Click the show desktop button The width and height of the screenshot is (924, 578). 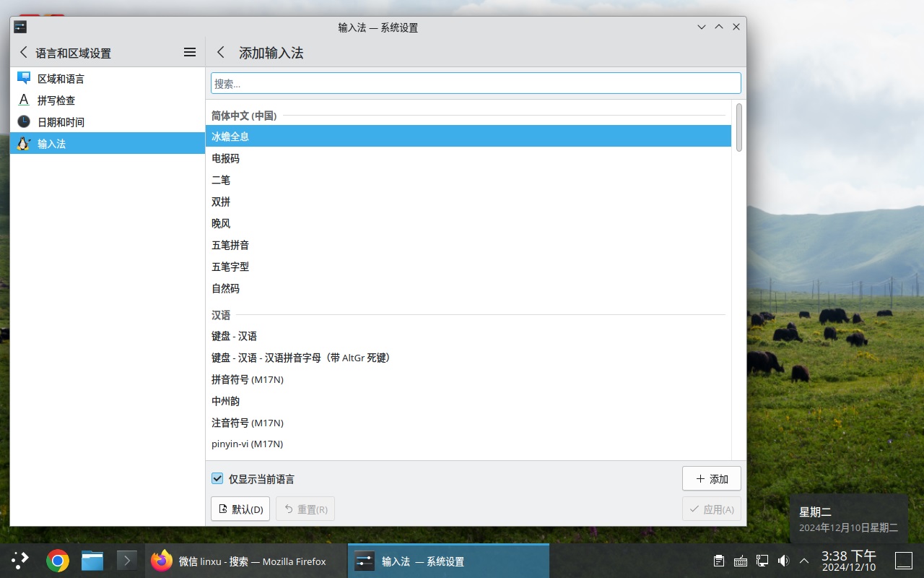coord(904,561)
